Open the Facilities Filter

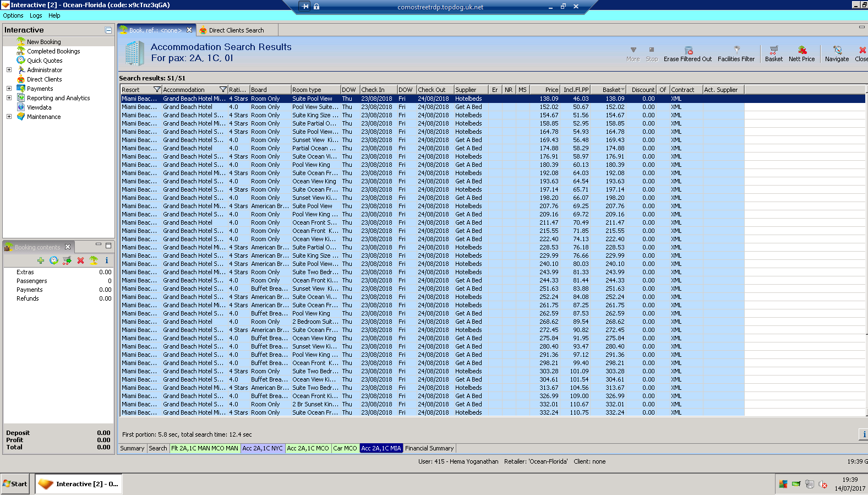tap(736, 54)
